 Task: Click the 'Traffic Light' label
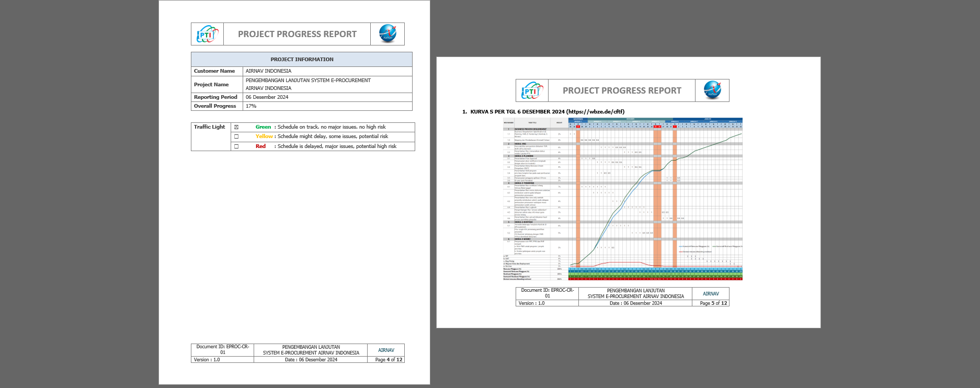click(x=209, y=127)
